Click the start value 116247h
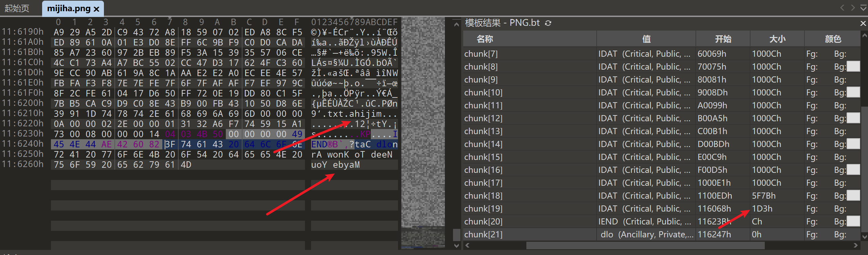The width and height of the screenshot is (868, 255). (714, 234)
